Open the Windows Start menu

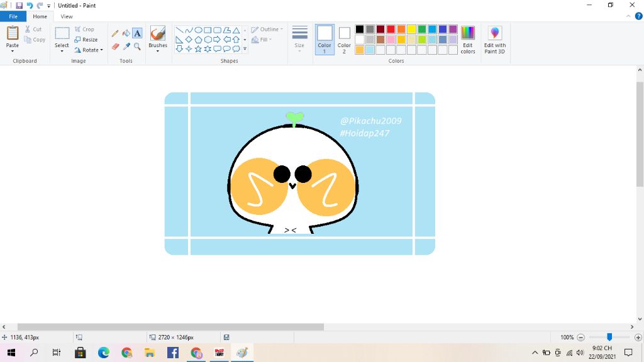[x=11, y=353]
